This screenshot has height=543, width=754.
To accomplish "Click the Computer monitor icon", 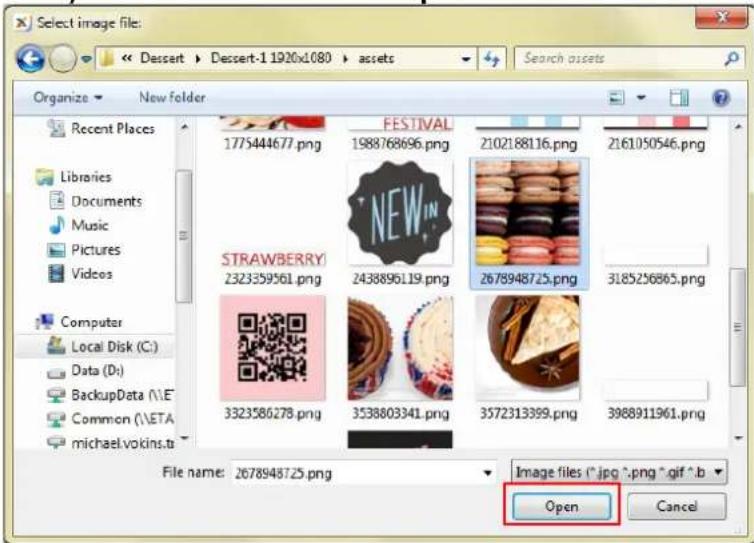I will coord(45,322).
